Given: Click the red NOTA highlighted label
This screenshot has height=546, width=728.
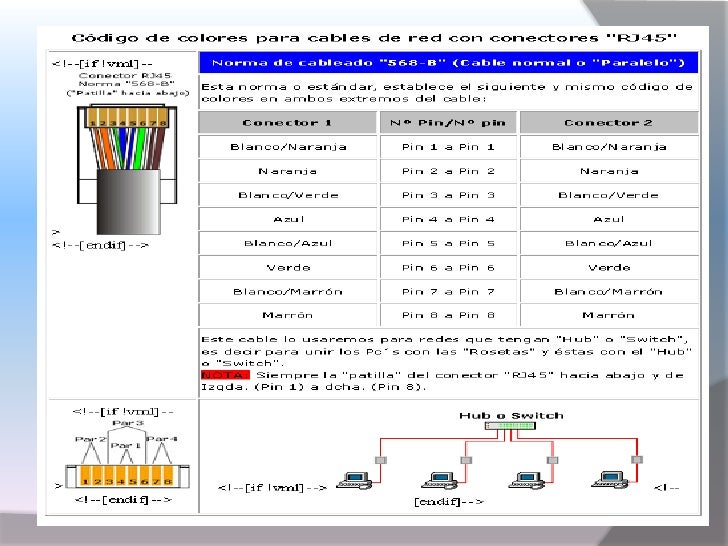Looking at the screenshot, I should (x=225, y=375).
